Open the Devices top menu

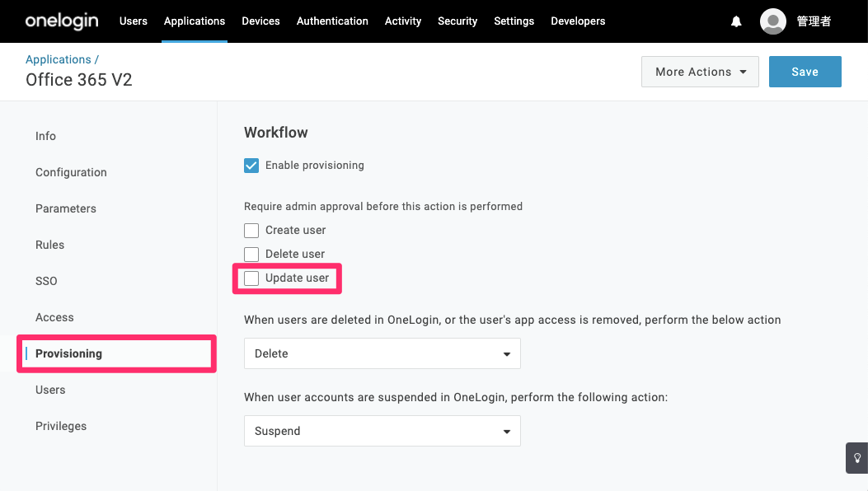[260, 21]
